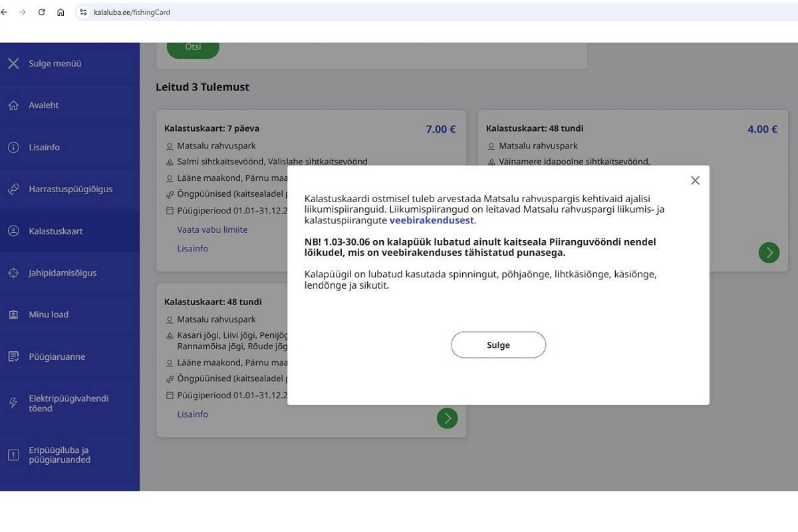The image size is (798, 532).
Task: Click green arrow on bottom 48 tundi card
Action: tap(447, 418)
